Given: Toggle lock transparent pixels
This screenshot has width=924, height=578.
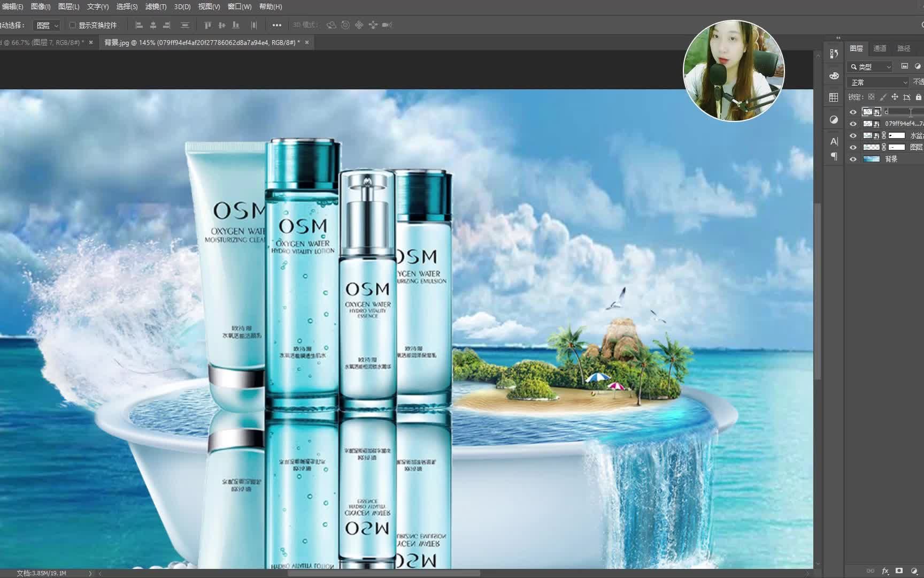Looking at the screenshot, I should click(871, 97).
